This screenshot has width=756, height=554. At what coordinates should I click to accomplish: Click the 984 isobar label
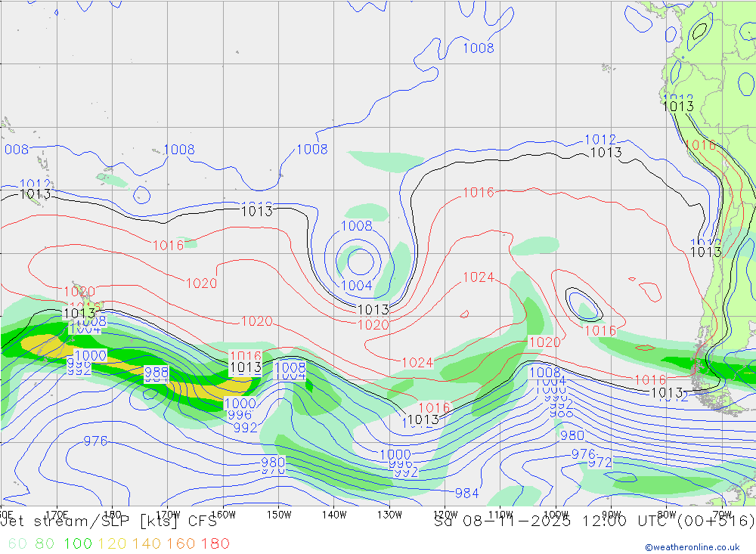pyautogui.click(x=466, y=493)
